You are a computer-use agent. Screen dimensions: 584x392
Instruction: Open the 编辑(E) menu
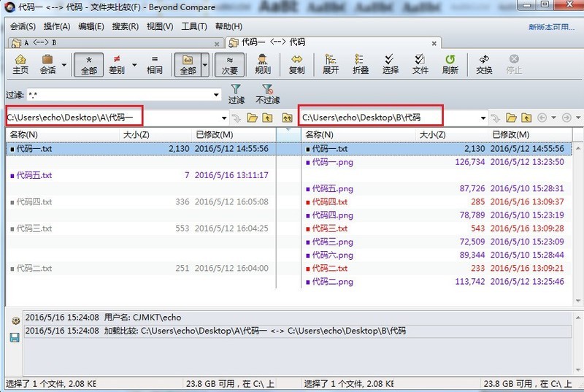point(91,26)
